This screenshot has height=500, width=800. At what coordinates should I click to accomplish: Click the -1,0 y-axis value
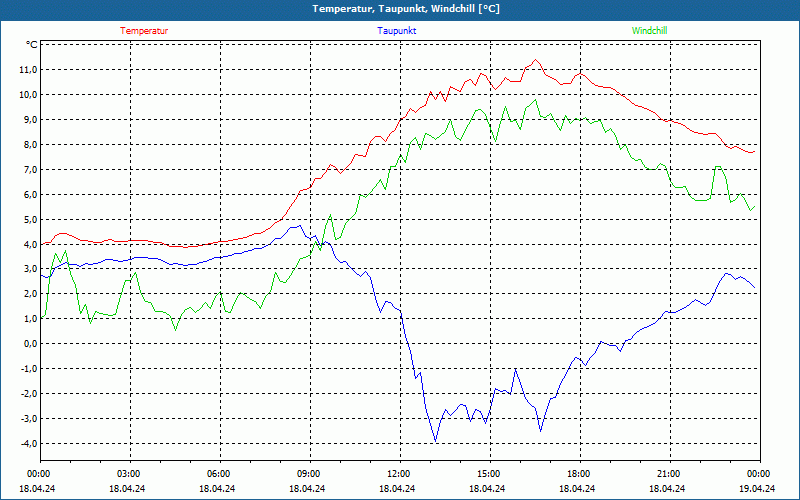(29, 369)
